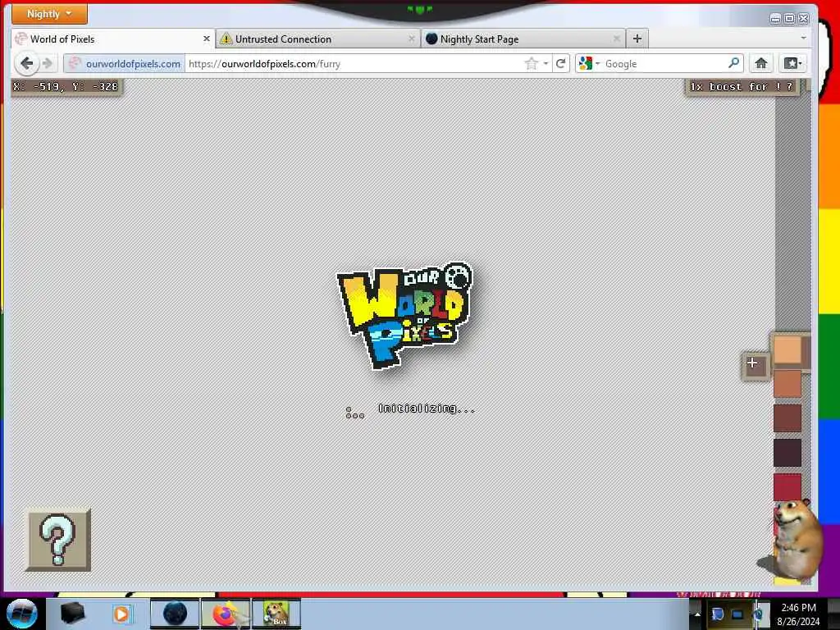Choose the crimson red color swatch
Screen dimensions: 840x630
coord(787,486)
